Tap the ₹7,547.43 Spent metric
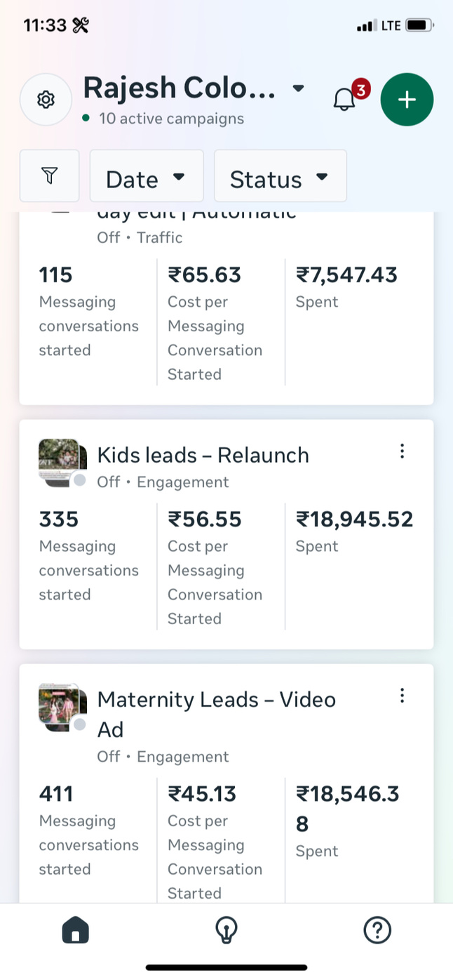This screenshot has width=453, height=980. pyautogui.click(x=346, y=286)
